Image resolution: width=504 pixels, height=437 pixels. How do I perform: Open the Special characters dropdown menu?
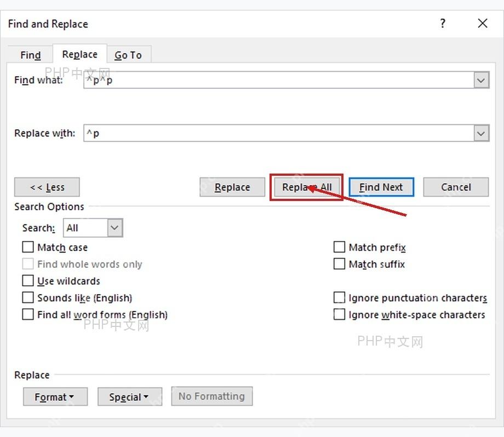click(x=130, y=396)
